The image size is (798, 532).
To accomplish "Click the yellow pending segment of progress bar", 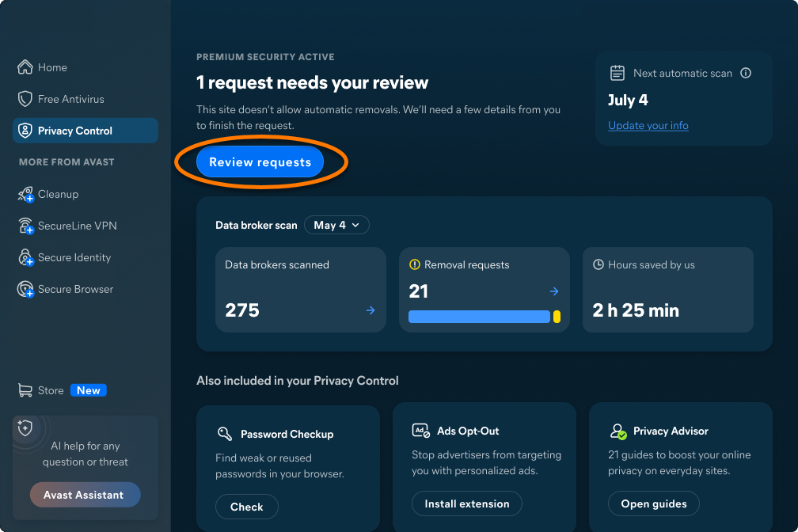I will (557, 317).
